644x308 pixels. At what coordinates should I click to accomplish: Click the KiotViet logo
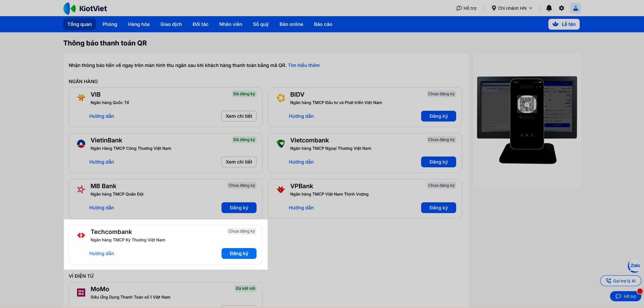[x=85, y=8]
